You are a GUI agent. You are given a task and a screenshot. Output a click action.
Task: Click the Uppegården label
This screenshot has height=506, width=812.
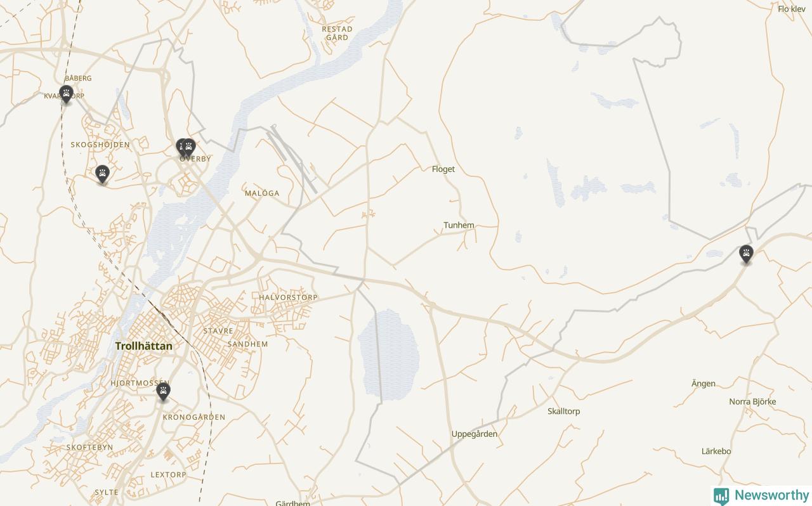(475, 434)
